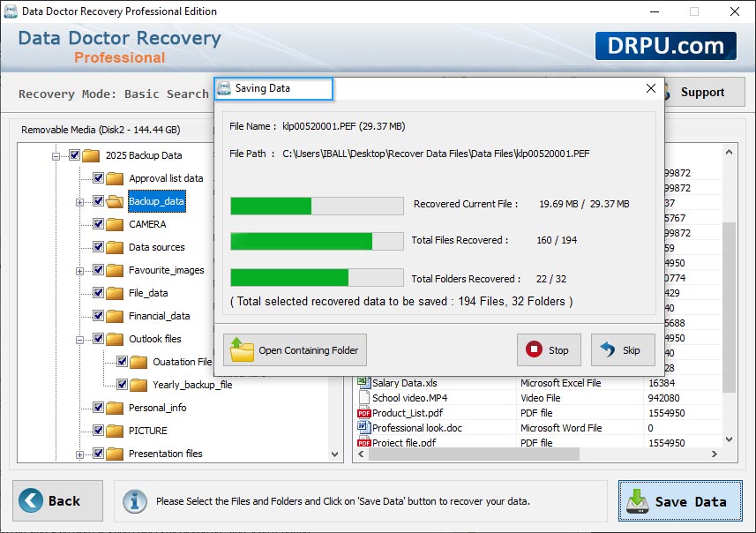Viewport: 756px width, 533px height.
Task: Select the Outlook files folder label
Action: 154,339
